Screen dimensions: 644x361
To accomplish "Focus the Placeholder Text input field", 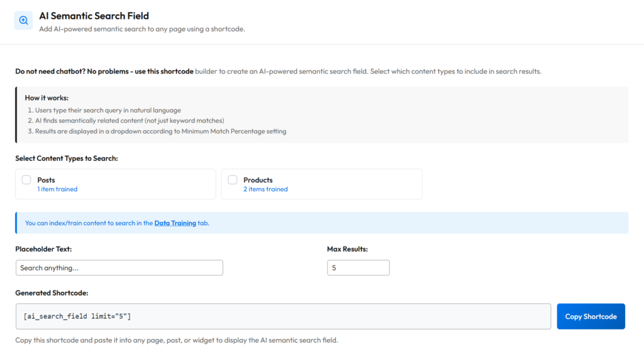I will (x=119, y=268).
